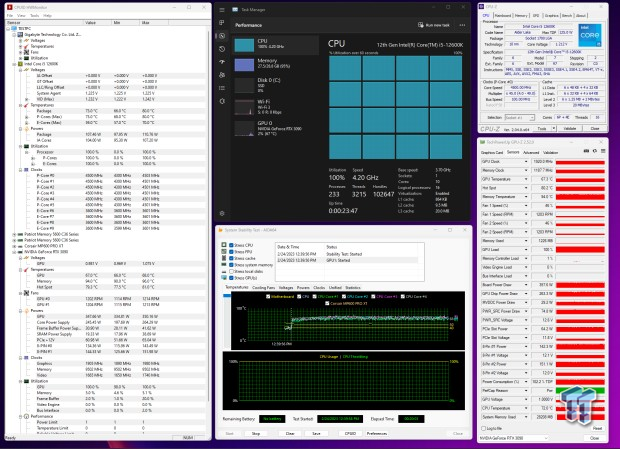
Task: Open Details icon in Task Manager sidebar
Action: [222, 88]
